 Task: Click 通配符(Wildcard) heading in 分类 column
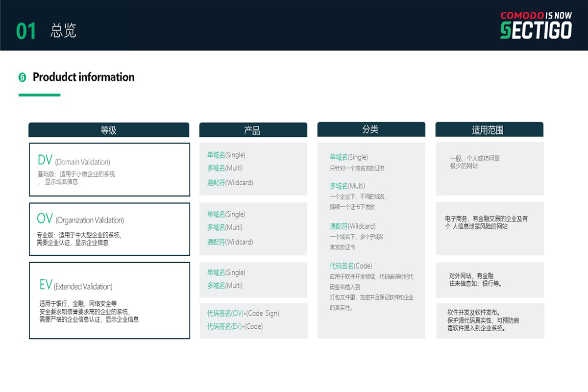(x=353, y=226)
